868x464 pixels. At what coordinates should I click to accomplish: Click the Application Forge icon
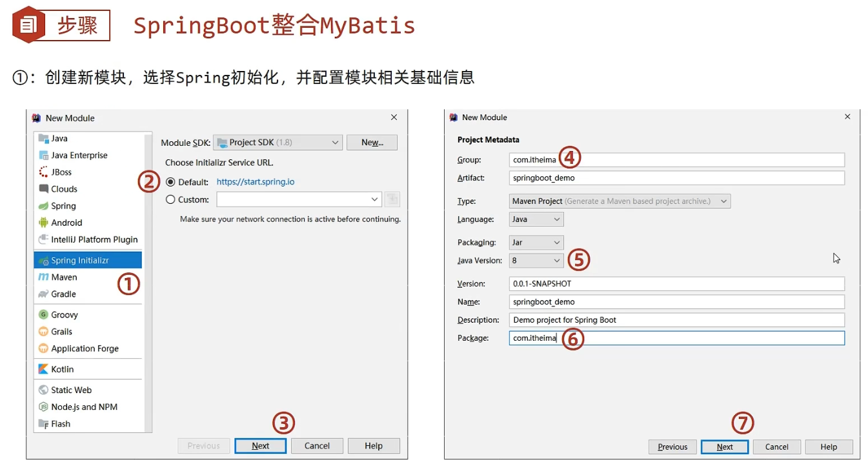[43, 348]
